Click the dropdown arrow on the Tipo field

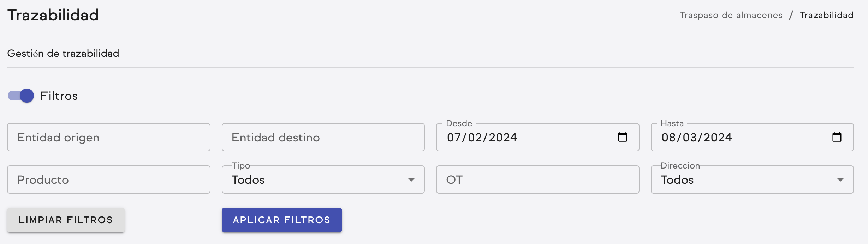tap(412, 181)
